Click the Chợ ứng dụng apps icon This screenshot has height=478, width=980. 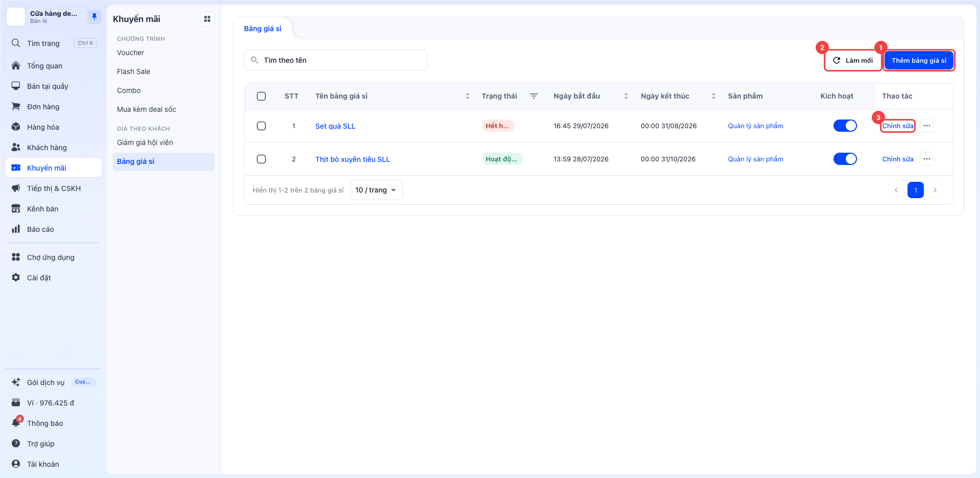(x=16, y=257)
